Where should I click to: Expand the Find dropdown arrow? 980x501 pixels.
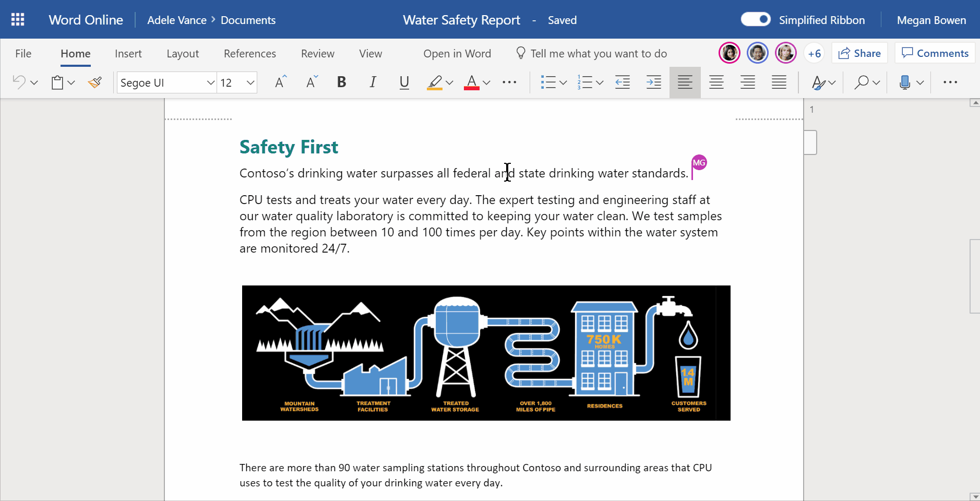(x=876, y=82)
